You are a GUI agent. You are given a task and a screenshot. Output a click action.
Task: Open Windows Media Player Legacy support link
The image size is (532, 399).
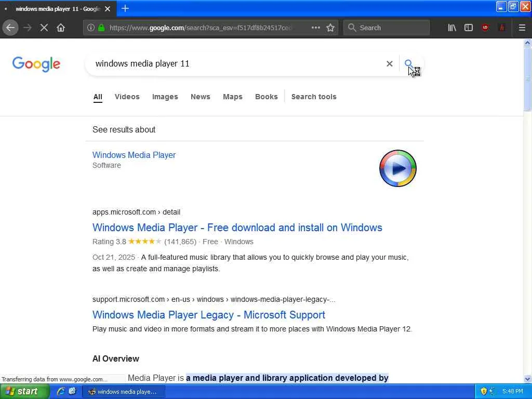click(x=208, y=315)
